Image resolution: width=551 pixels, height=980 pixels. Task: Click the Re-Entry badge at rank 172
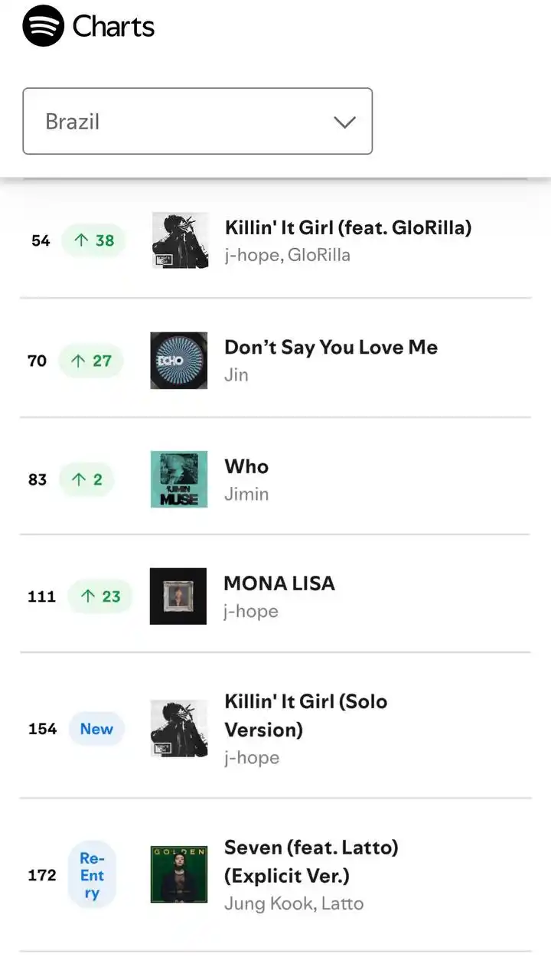pos(92,875)
